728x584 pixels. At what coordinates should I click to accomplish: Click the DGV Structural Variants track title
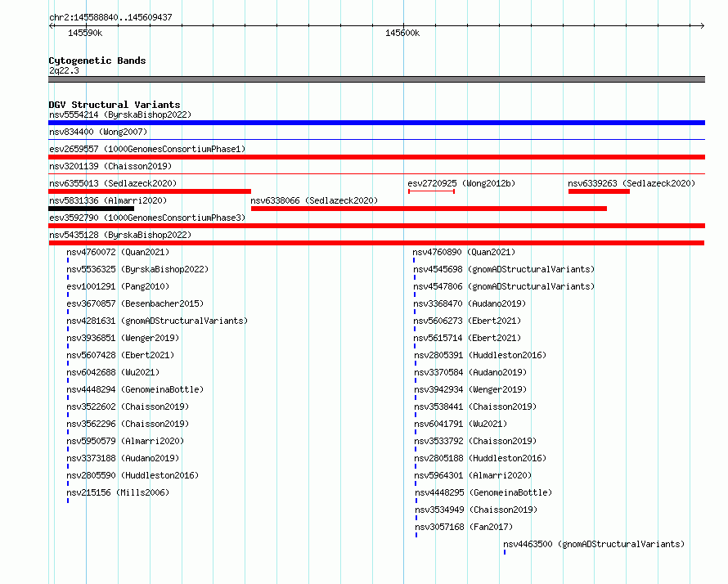point(115,105)
